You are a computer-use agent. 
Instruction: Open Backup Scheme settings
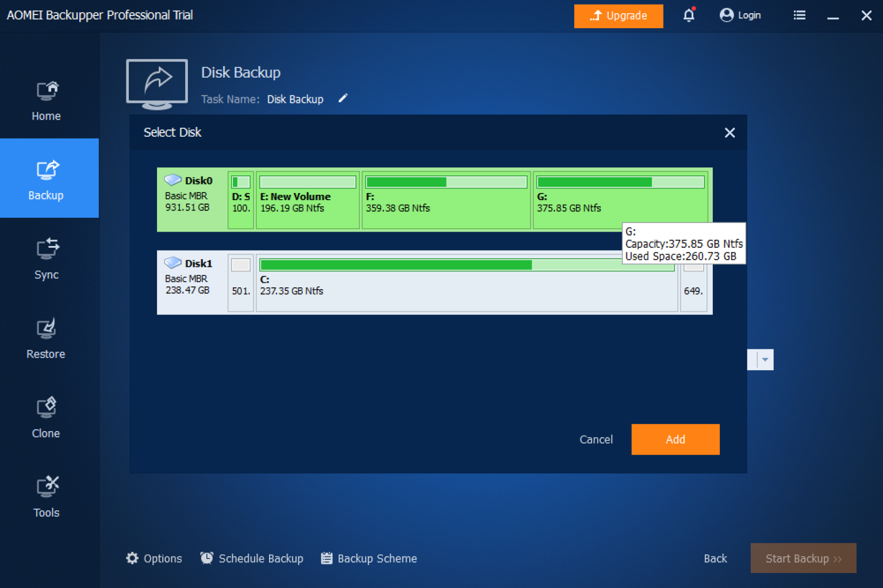[368, 558]
